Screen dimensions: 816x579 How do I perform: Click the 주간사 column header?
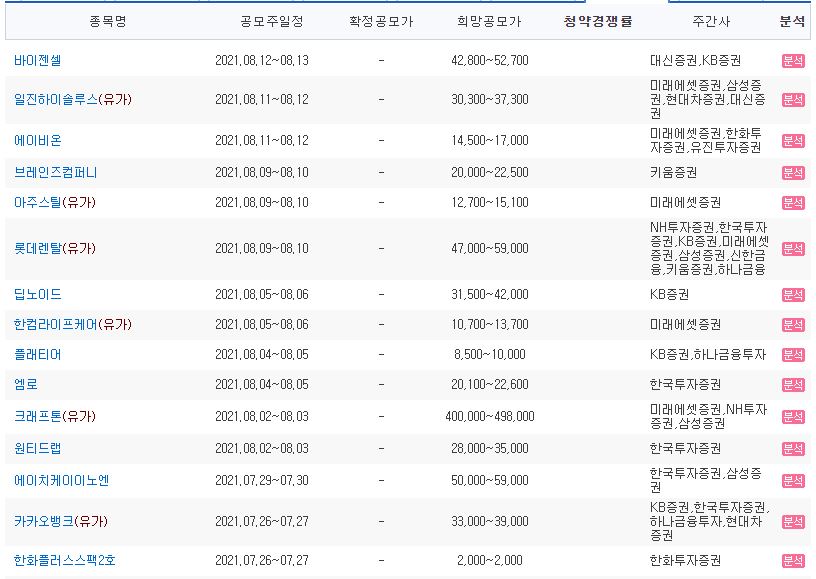(x=711, y=21)
